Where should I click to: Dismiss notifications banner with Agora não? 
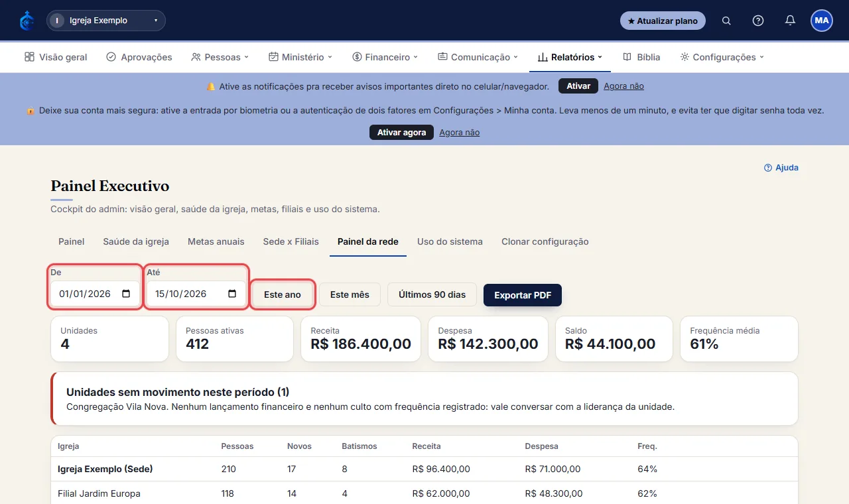click(x=623, y=86)
